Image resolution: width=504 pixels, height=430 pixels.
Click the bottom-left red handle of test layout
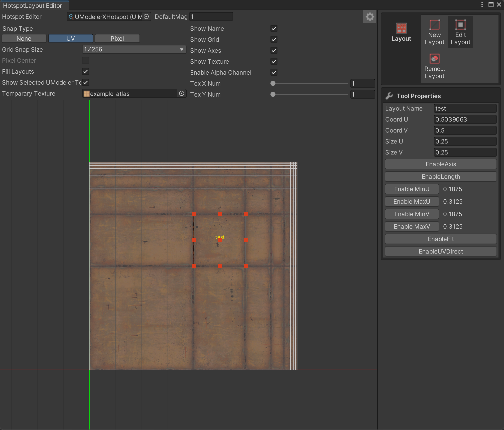(194, 266)
